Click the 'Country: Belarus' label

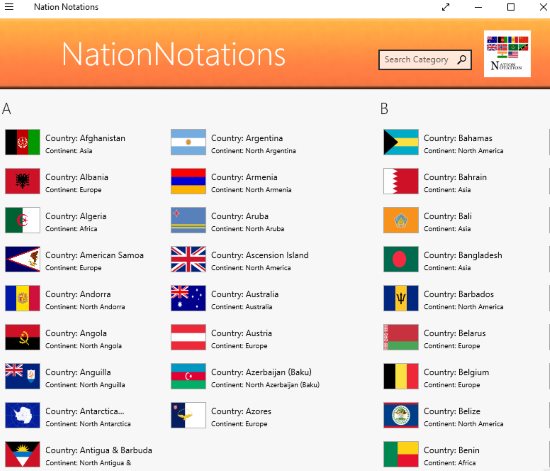point(455,333)
